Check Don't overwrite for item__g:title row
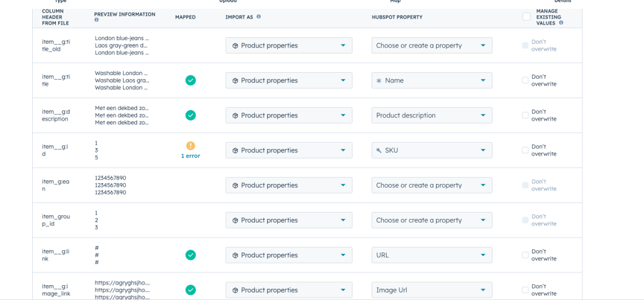 pyautogui.click(x=525, y=80)
